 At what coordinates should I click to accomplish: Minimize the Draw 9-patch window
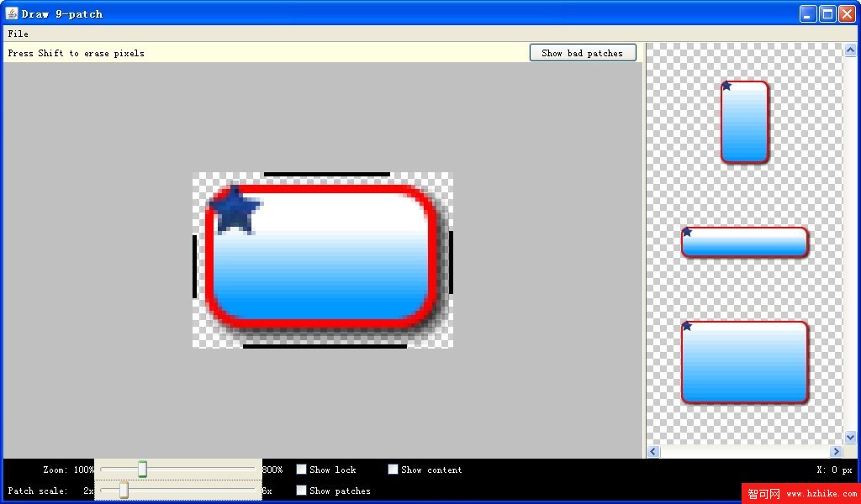[x=808, y=13]
